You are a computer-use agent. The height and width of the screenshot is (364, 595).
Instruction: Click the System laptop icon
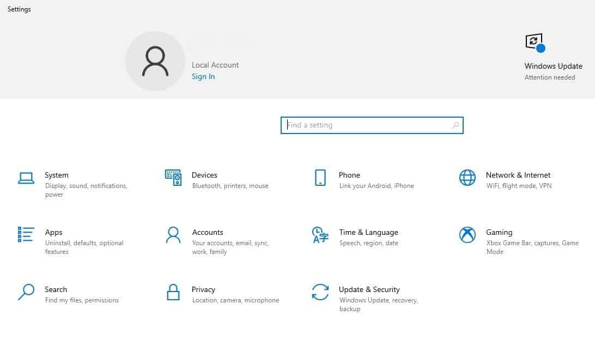[26, 178]
